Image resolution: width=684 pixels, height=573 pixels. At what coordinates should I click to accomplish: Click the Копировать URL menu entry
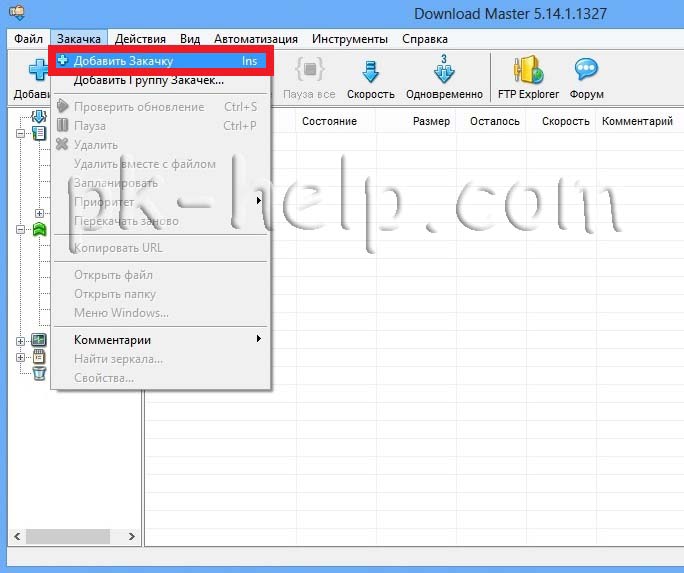(x=161, y=248)
